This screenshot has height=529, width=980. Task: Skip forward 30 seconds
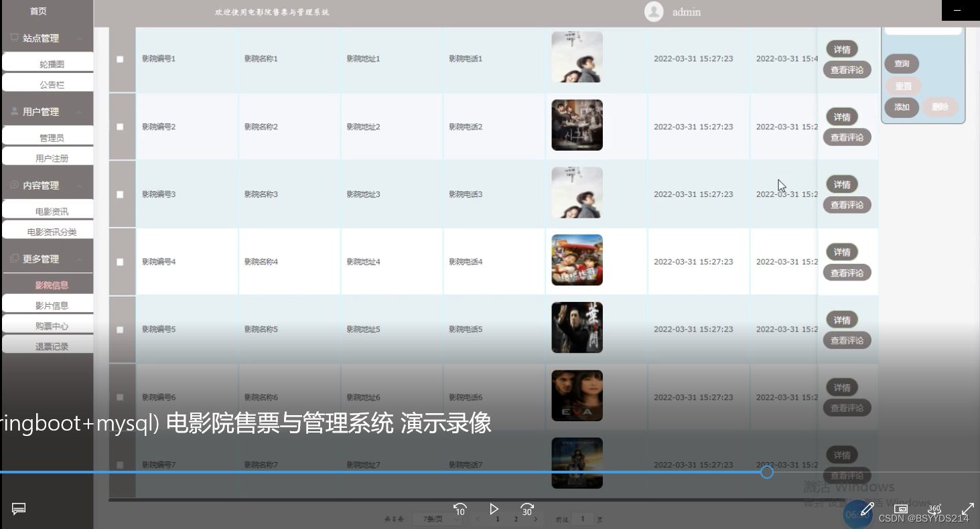coord(527,510)
